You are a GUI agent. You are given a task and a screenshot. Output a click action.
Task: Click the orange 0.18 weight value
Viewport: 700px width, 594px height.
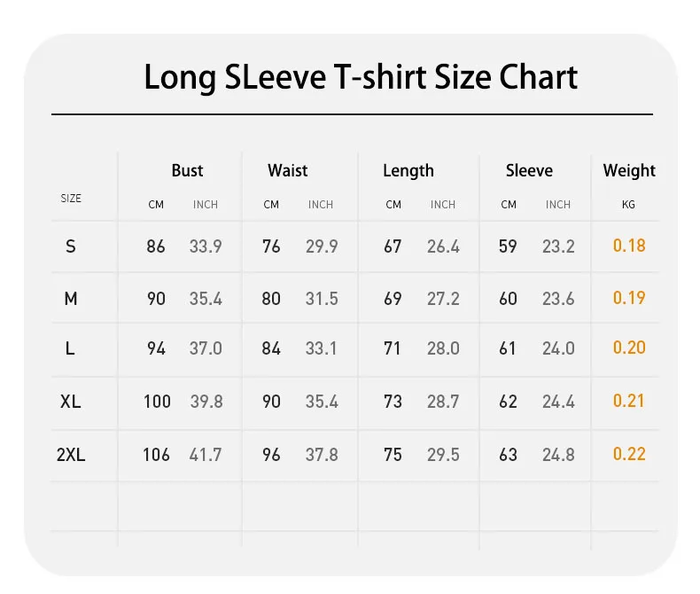click(x=629, y=246)
